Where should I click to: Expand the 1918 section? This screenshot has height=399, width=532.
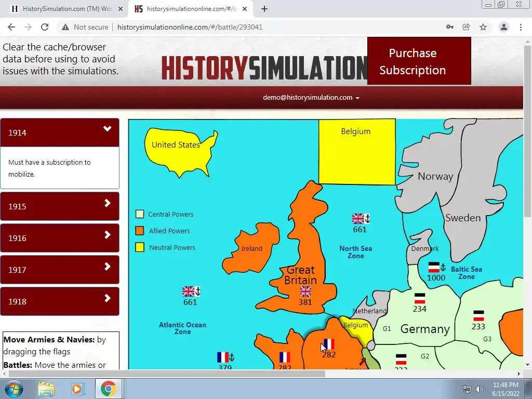[x=60, y=301]
